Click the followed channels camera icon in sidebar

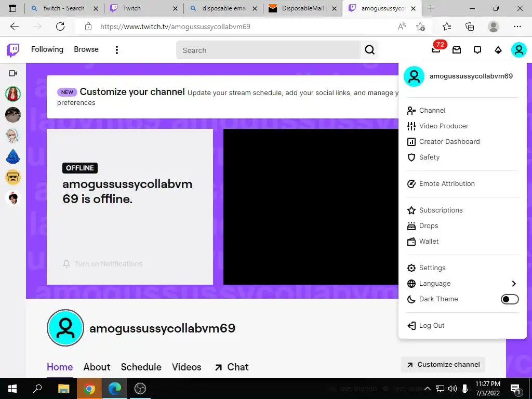point(13,73)
